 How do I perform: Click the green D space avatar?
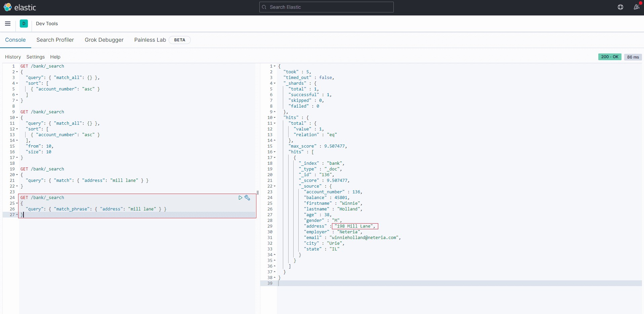pos(24,24)
